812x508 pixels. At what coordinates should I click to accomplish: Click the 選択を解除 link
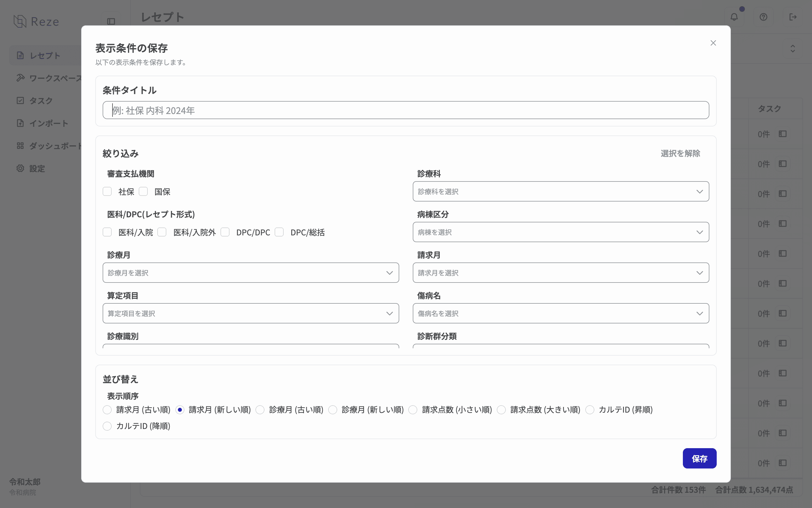pyautogui.click(x=680, y=154)
